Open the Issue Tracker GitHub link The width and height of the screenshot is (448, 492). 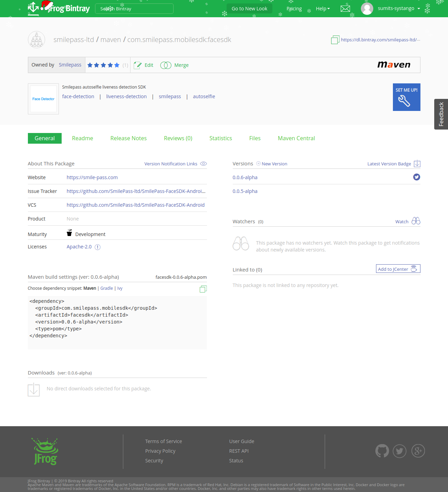tap(136, 191)
